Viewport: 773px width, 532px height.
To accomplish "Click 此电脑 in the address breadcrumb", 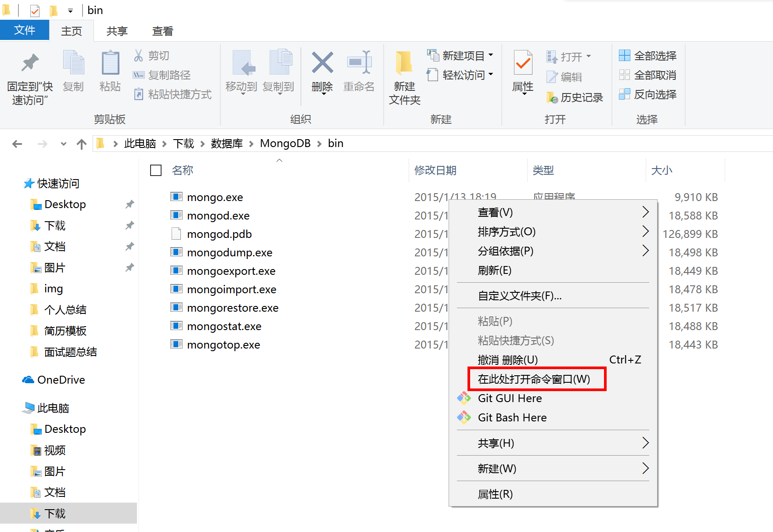I will pos(140,144).
